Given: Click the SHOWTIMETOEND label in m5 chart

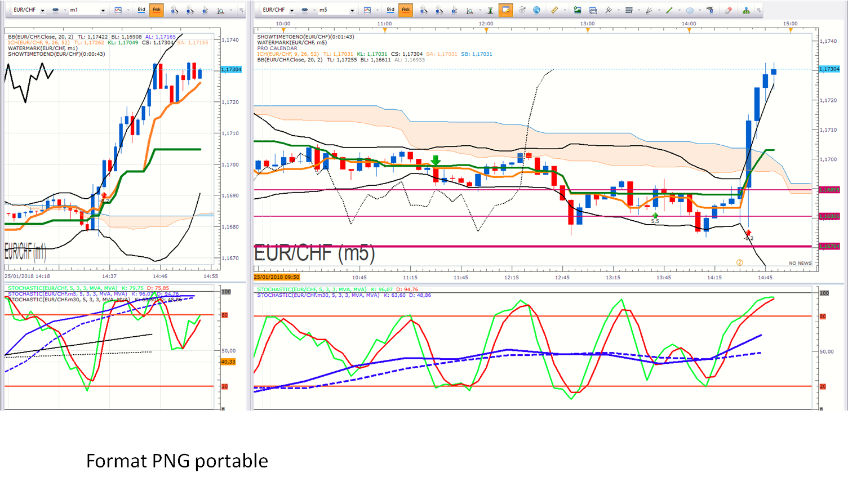Looking at the screenshot, I should click(x=305, y=37).
